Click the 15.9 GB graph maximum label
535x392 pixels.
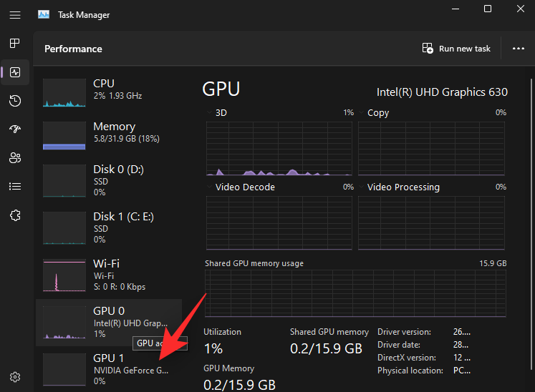pos(493,263)
